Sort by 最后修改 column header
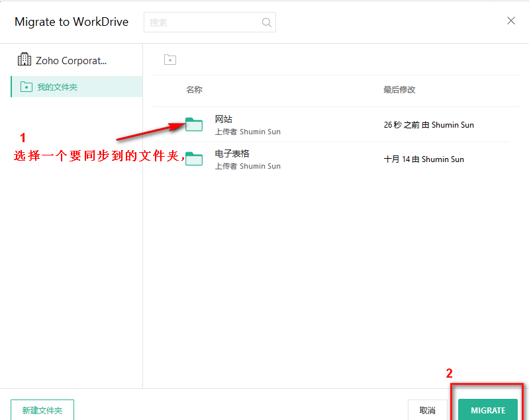This screenshot has height=420, width=529. tap(399, 90)
